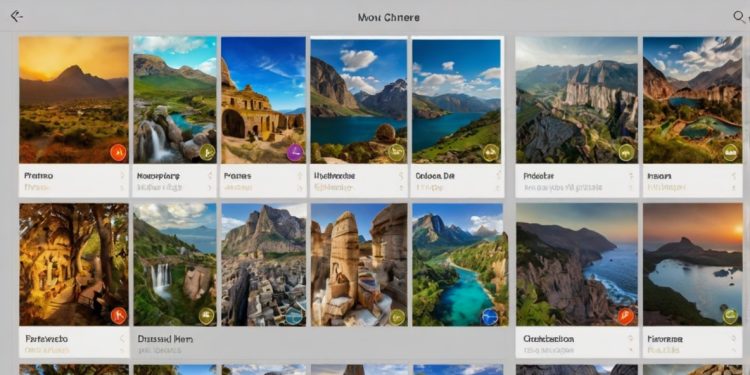Expand arrow beside 'Clrahebction' card title
This screenshot has height=375, width=750.
pyautogui.click(x=630, y=339)
